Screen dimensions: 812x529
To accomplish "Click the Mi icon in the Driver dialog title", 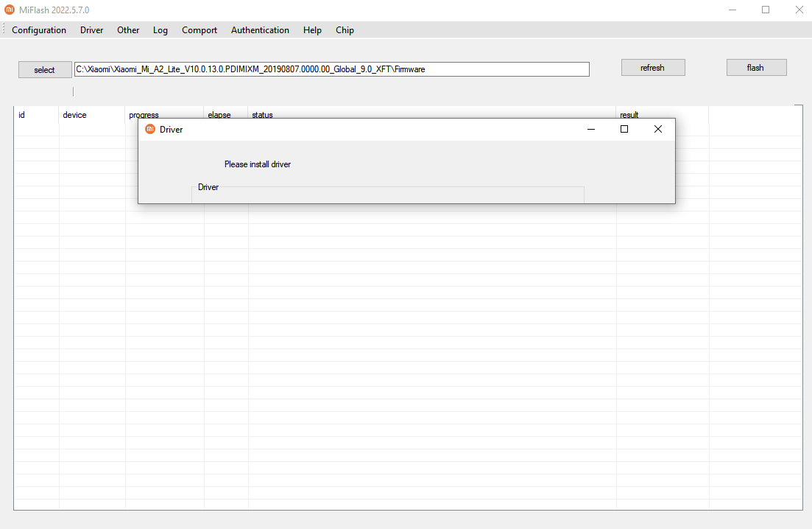I will pos(150,129).
